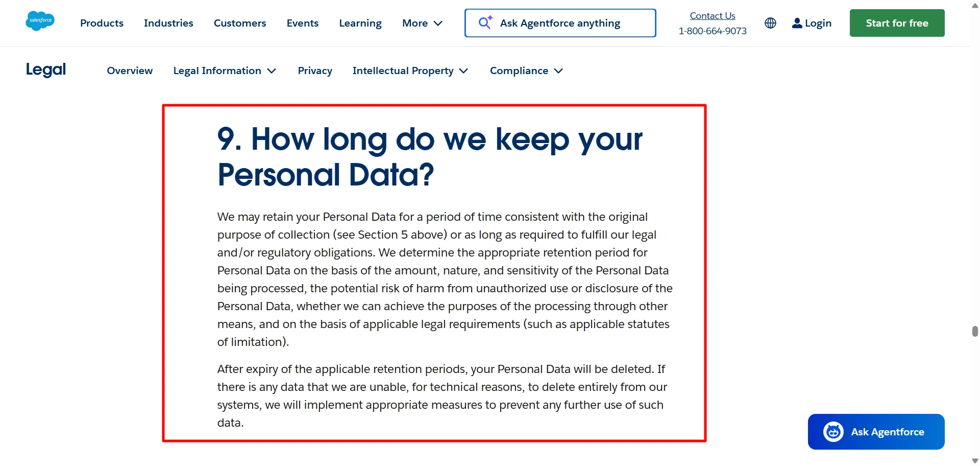Select the Privacy menu item
The width and height of the screenshot is (980, 466).
click(x=314, y=71)
